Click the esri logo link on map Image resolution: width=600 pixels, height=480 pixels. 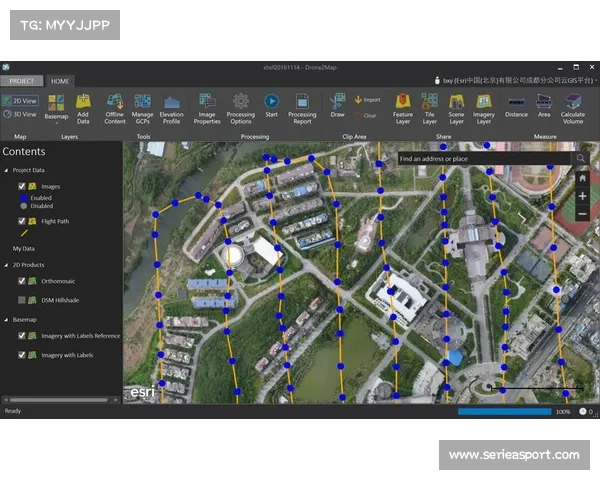pyautogui.click(x=142, y=392)
